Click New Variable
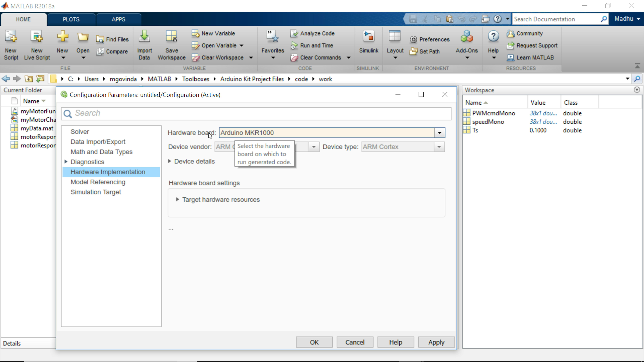The image size is (644, 362). click(x=213, y=33)
